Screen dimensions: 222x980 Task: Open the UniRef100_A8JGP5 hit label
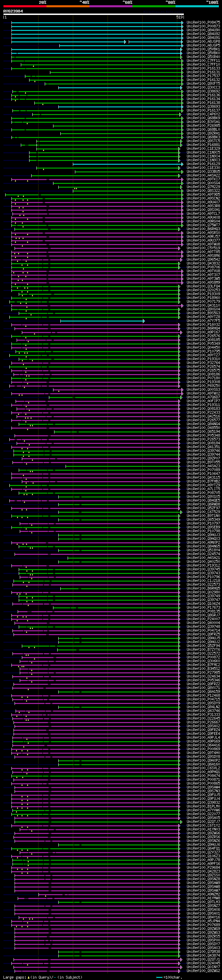coord(203,45)
